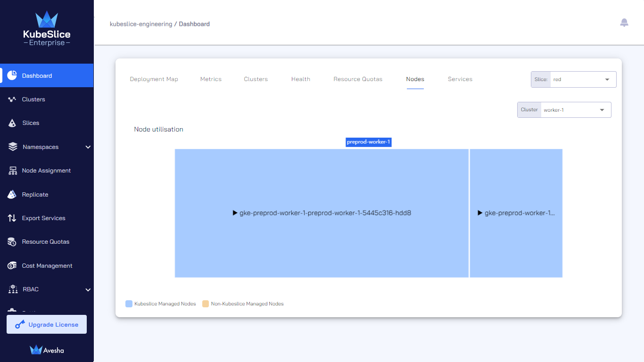
Task: Open Export Services in sidebar
Action: [x=47, y=218]
